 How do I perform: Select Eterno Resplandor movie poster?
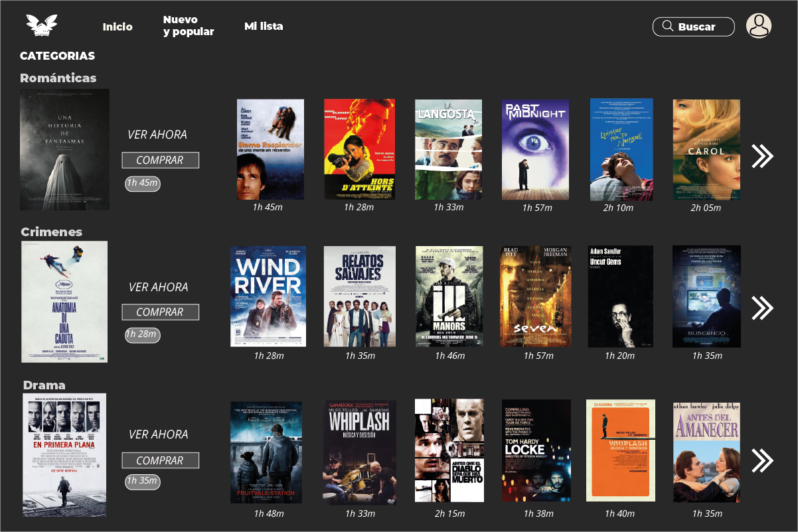point(270,149)
